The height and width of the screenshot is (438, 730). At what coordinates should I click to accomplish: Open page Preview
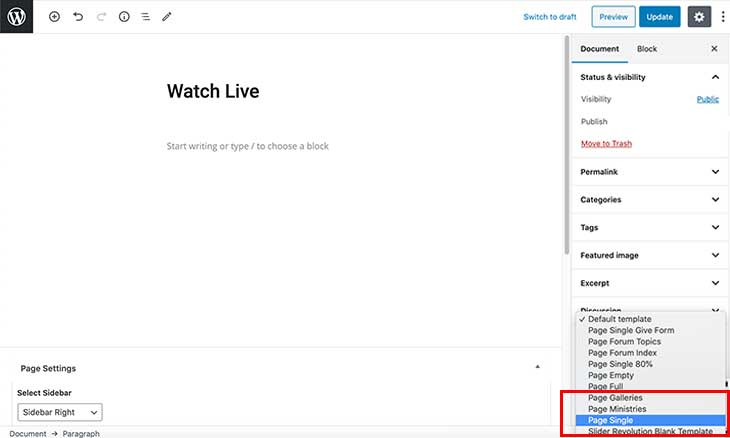[613, 17]
